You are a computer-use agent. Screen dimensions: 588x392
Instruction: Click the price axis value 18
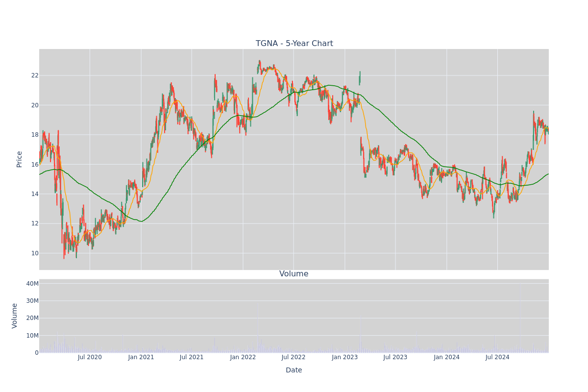[x=35, y=135]
